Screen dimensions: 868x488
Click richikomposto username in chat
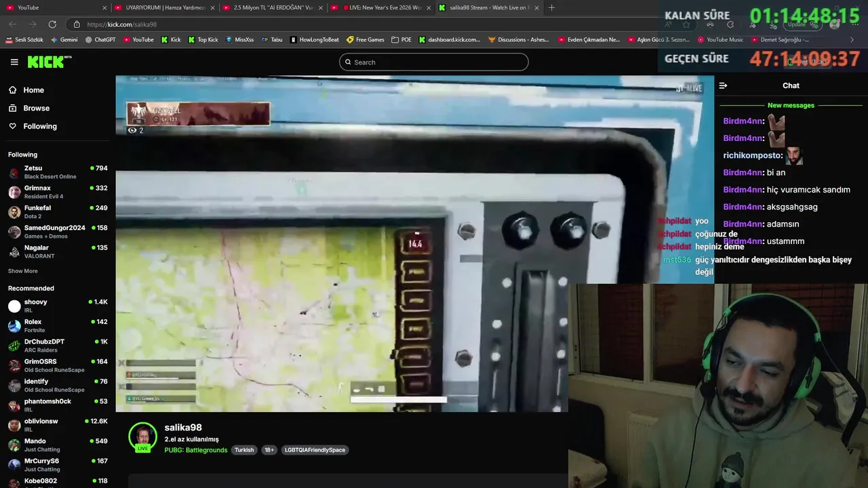click(x=752, y=155)
